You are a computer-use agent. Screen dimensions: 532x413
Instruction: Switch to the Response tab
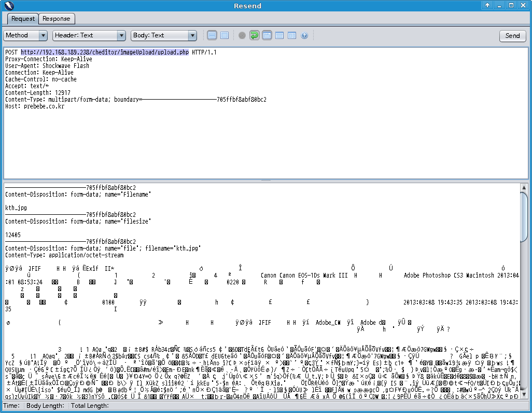(x=57, y=19)
